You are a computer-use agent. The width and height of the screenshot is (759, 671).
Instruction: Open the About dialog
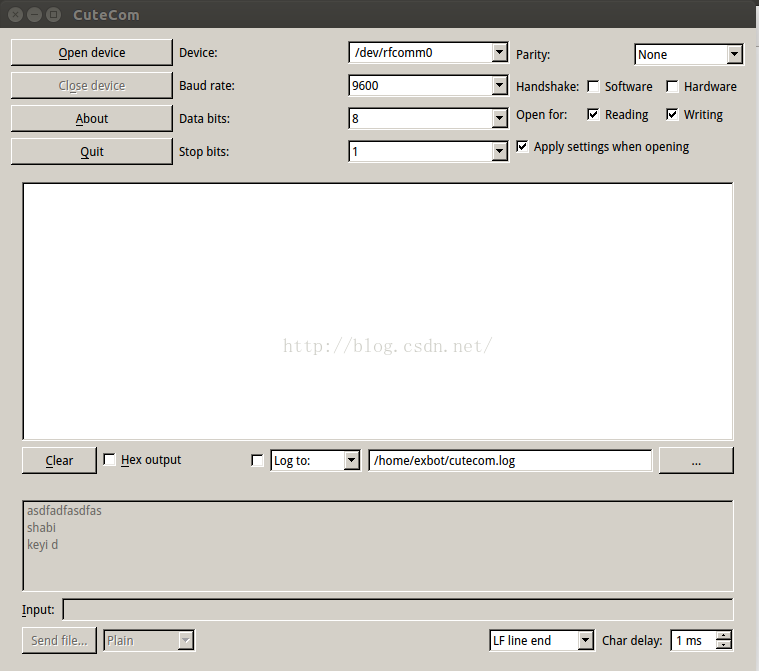tap(91, 118)
